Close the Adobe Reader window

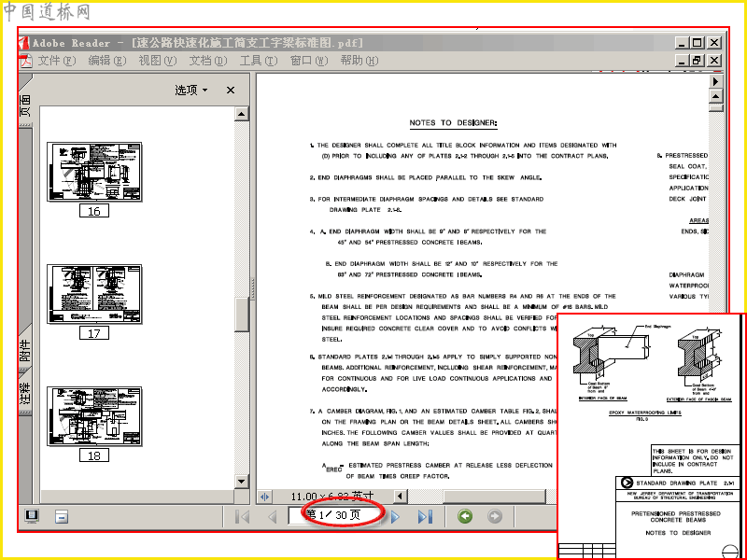(x=714, y=43)
